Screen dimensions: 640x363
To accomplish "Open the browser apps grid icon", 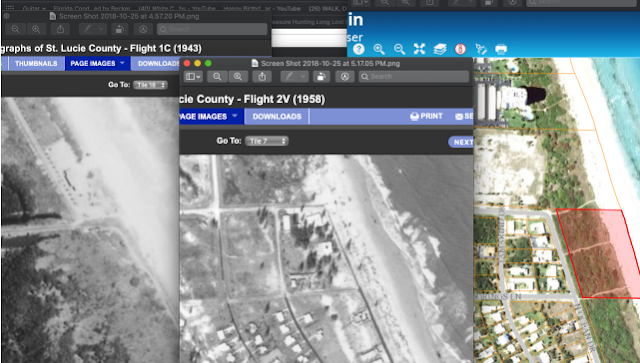I will tap(9, 8).
